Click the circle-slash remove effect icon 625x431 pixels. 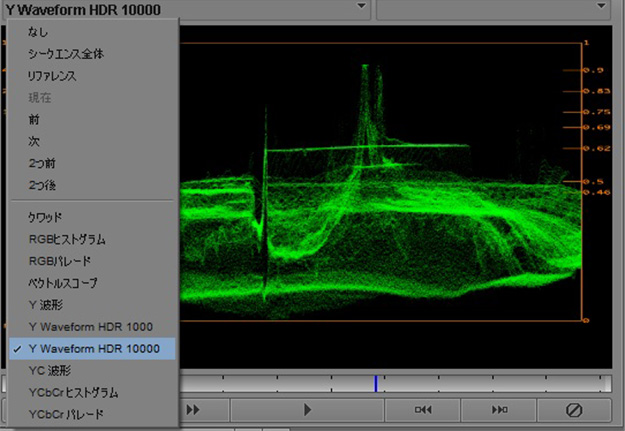(574, 410)
